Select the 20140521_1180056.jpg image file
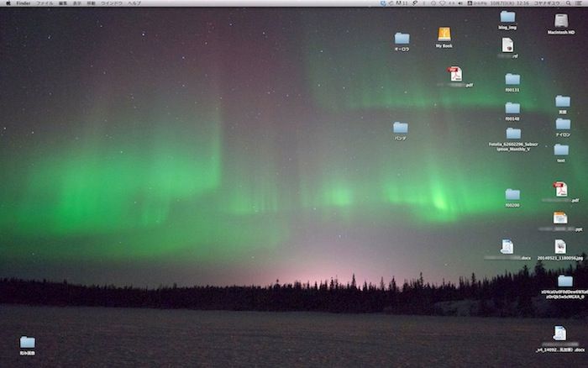Image resolution: width=588 pixels, height=368 pixels. coord(560,247)
